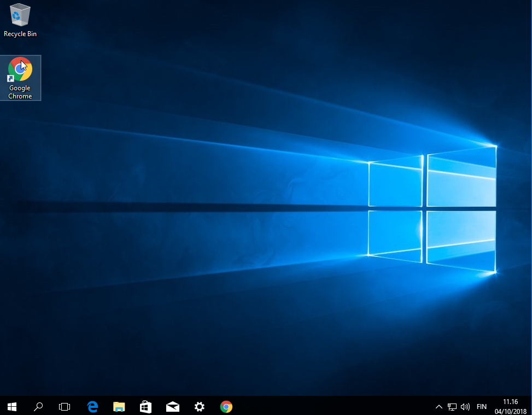Open the Mail app from the taskbar
This screenshot has height=415, width=532.
pos(172,406)
